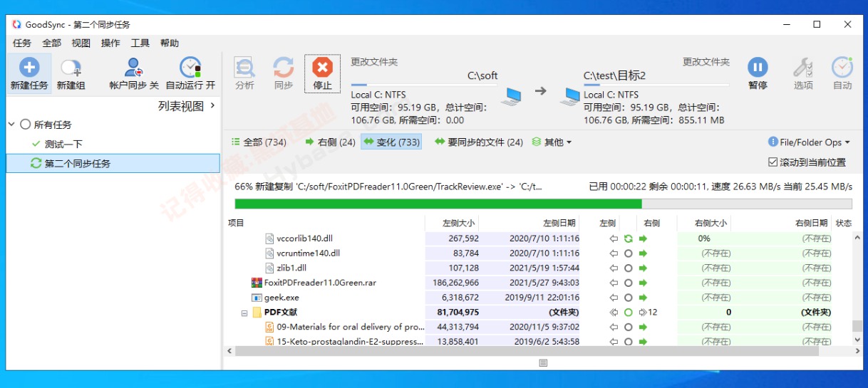Screen dimensions: 868x388
Task: Open the 工具 menu
Action: [x=140, y=43]
